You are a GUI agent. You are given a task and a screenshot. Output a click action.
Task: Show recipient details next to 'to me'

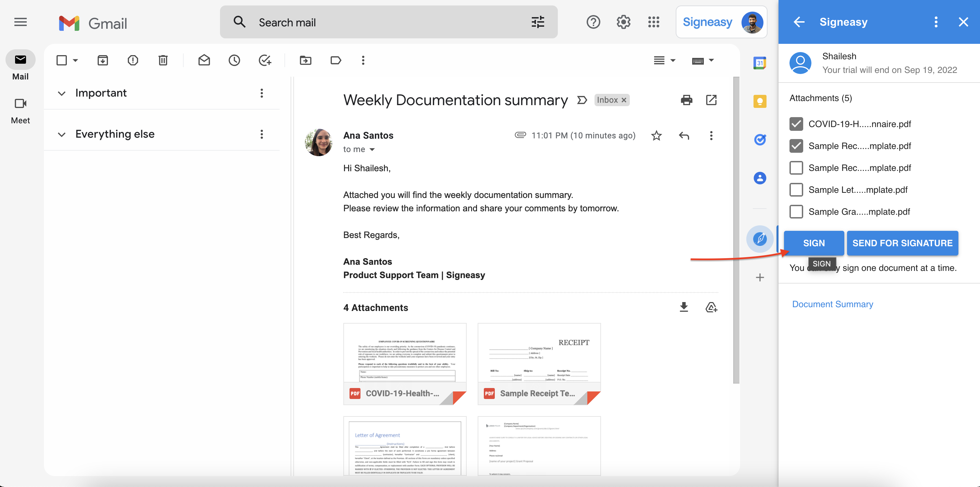pos(372,149)
